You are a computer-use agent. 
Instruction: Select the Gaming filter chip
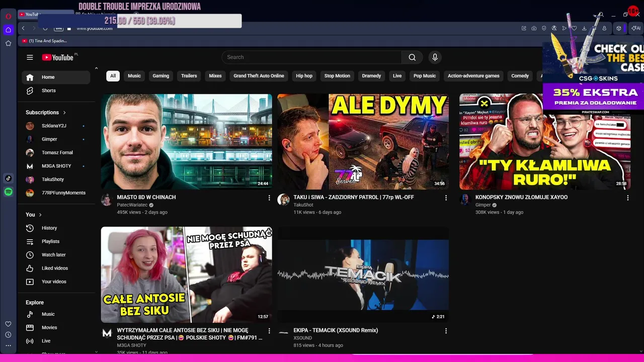(x=161, y=76)
